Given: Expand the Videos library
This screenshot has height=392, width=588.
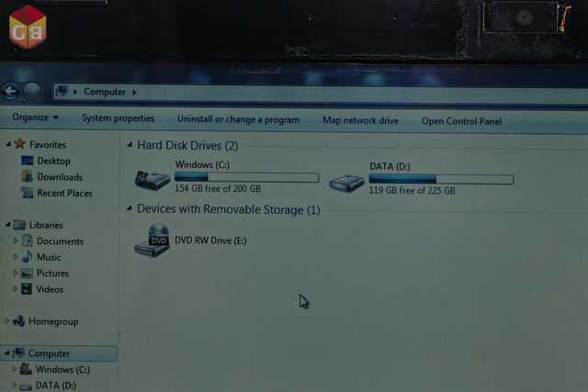Looking at the screenshot, I should (16, 289).
